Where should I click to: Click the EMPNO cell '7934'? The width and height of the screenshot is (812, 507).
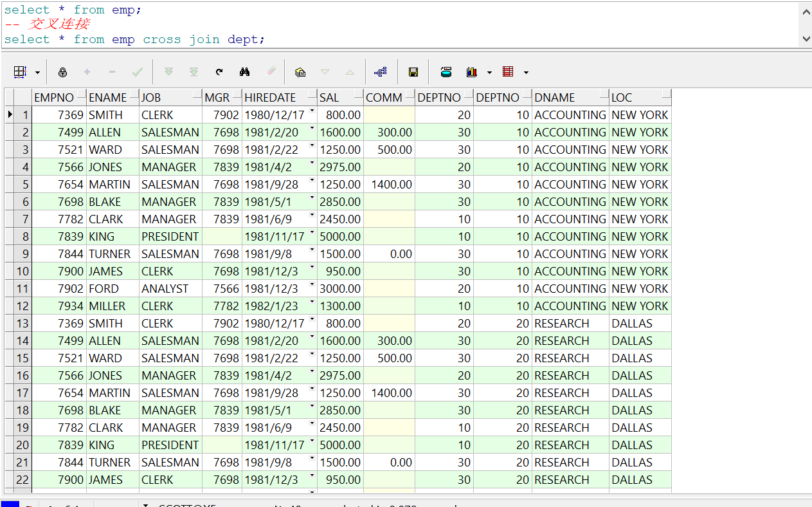click(x=59, y=306)
